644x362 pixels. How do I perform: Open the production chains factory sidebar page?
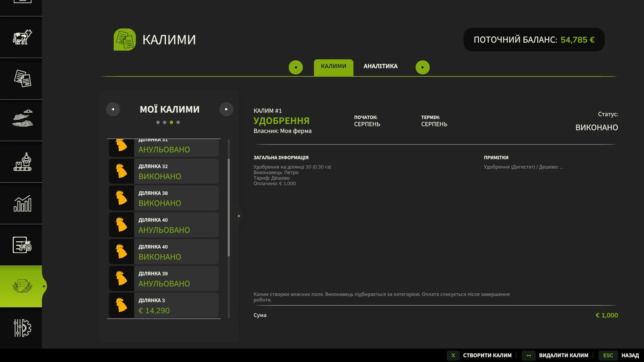point(22,162)
